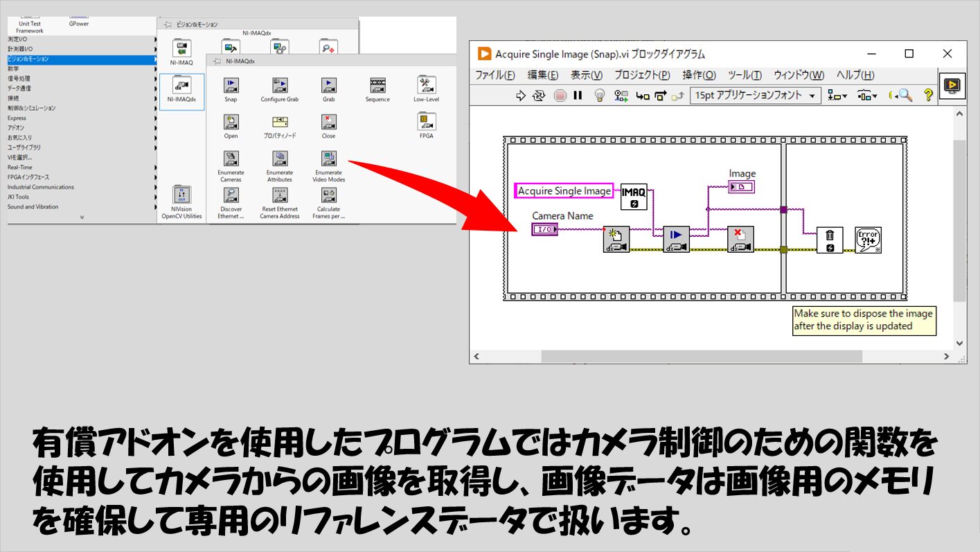Open the プロジェクト(P) menu
Viewport: 980px width, 552px height.
coord(642,75)
